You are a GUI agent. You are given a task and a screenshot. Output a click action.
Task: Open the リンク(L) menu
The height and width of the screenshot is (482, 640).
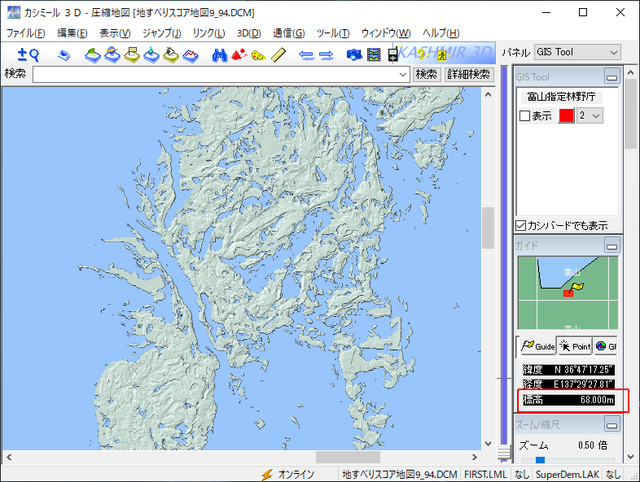click(209, 33)
